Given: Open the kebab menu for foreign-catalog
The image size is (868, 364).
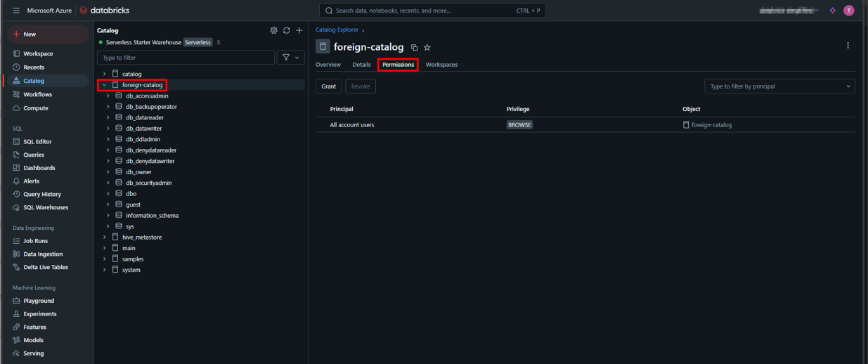Looking at the screenshot, I should pos(848,46).
